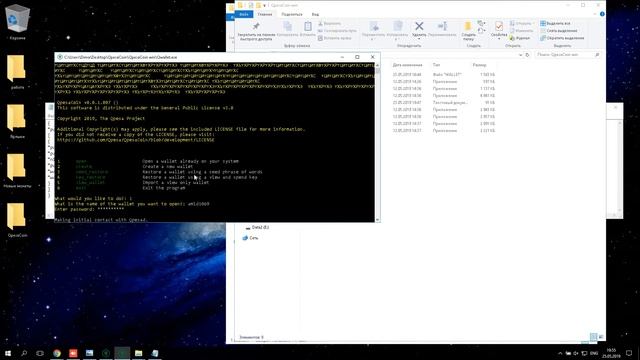Viewport: 640px width, 360px height.
Task: Click the Delete (Удалить) X icon
Action: [419, 26]
